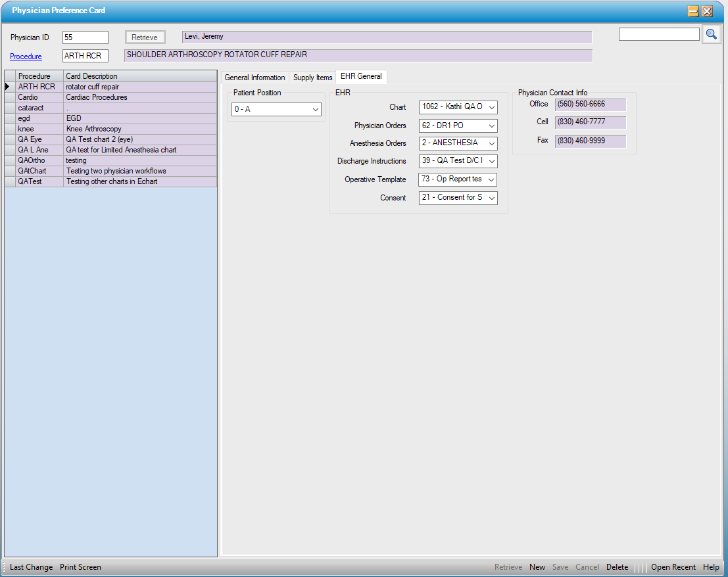The height and width of the screenshot is (577, 728).
Task: Open the Consent dropdown
Action: coord(491,198)
